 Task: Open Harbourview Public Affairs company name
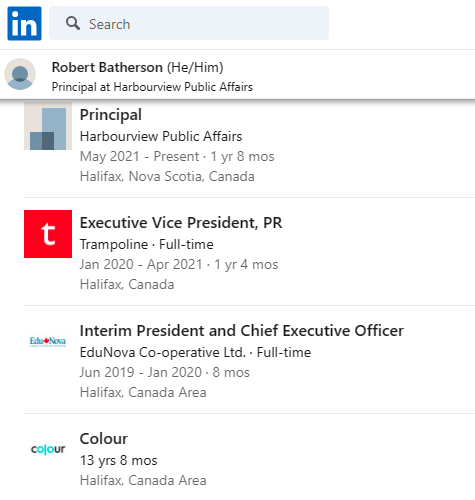click(x=161, y=136)
